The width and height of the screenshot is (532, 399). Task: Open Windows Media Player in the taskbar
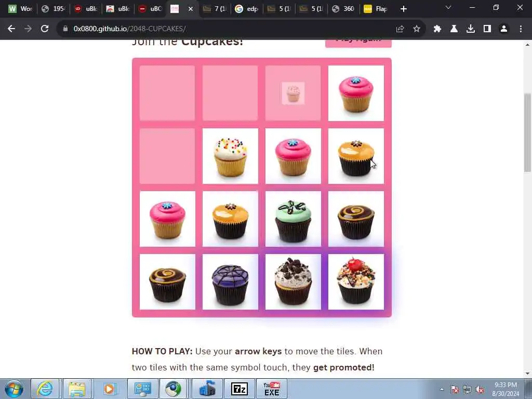click(x=110, y=389)
